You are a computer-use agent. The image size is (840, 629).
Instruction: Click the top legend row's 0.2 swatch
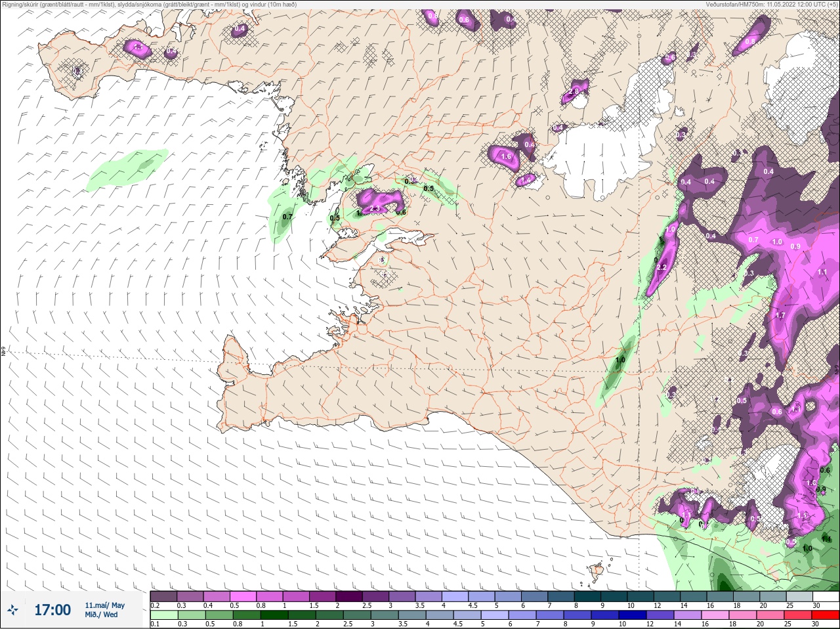point(163,596)
